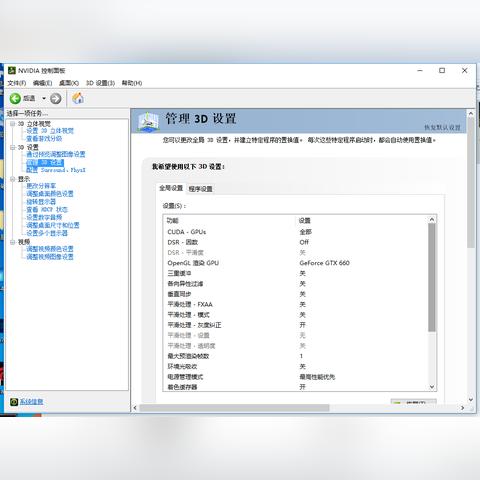The height and width of the screenshot is (480, 480).
Task: Select the CUDA - GPUs setting row
Action: [295, 232]
